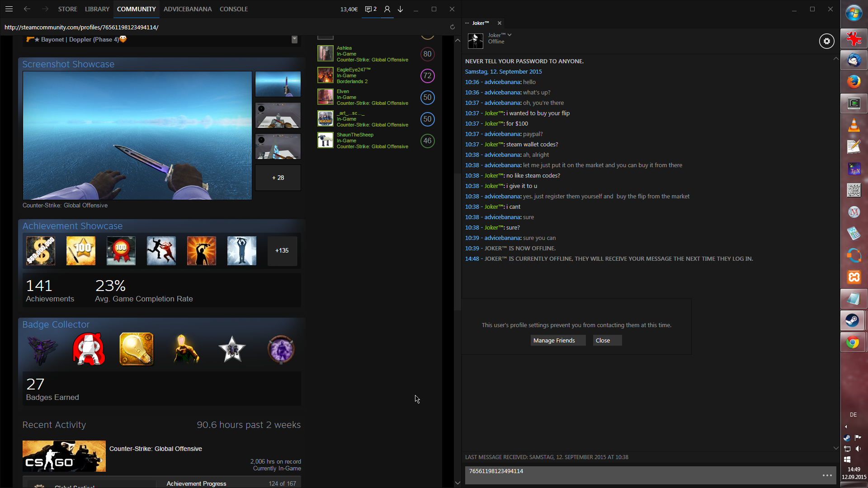Close the Joker™ chat tab
Screen dimensions: 868x488
[500, 23]
